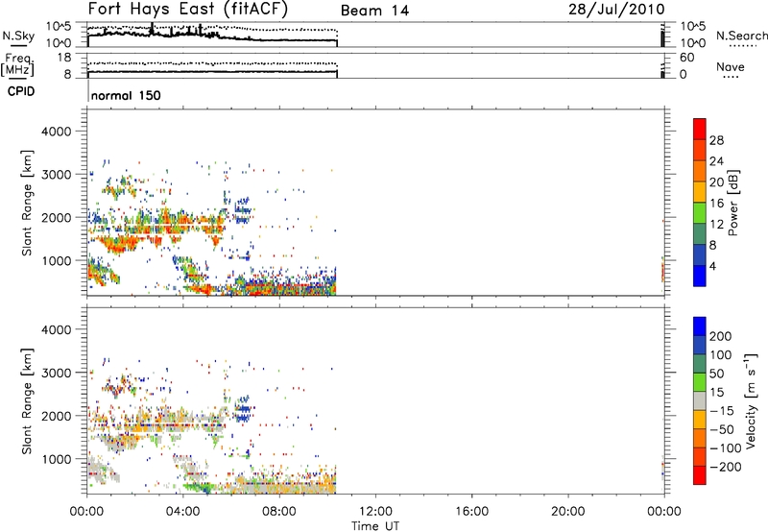Click the "4000" tick of the power panel
The width and height of the screenshot is (768, 532).
56,132
